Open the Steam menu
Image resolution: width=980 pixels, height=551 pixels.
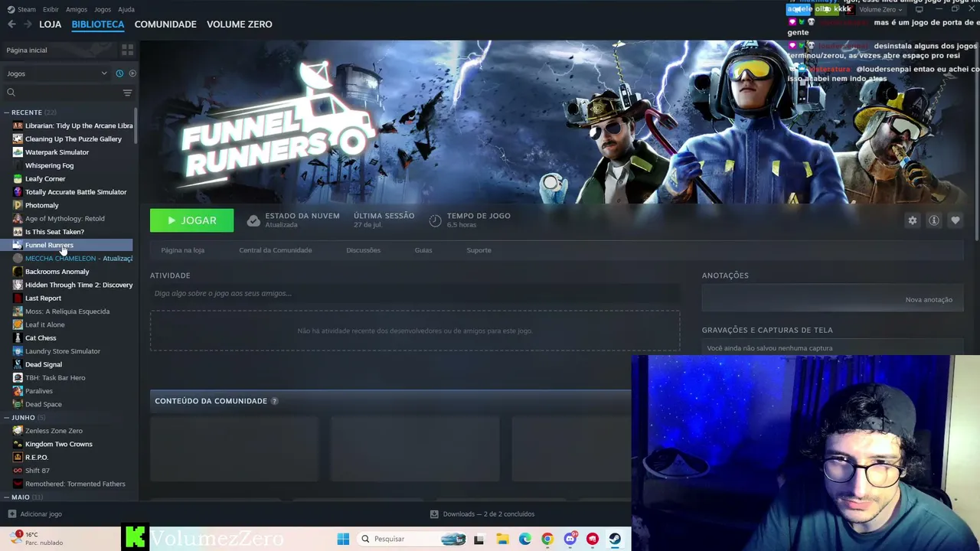click(x=27, y=9)
